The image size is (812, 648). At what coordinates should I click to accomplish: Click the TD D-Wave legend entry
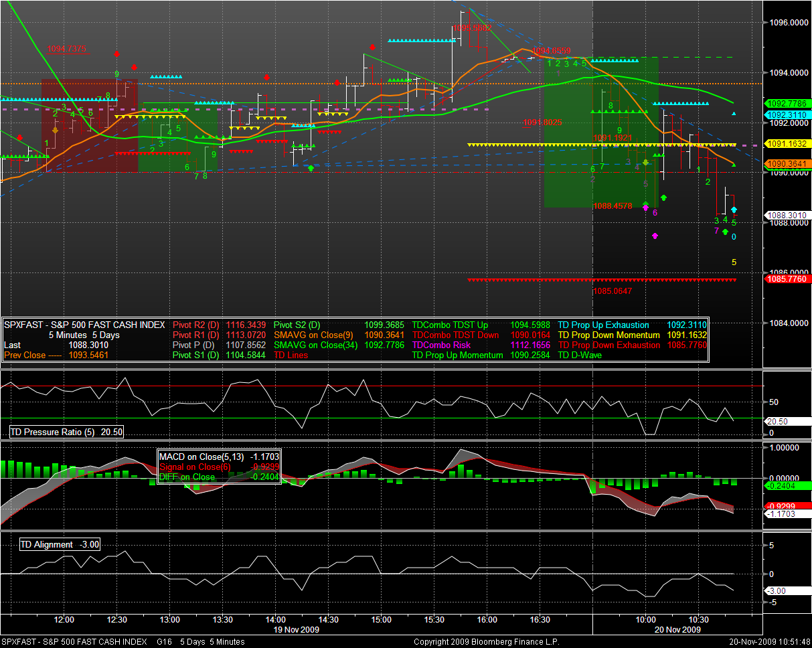(x=580, y=355)
